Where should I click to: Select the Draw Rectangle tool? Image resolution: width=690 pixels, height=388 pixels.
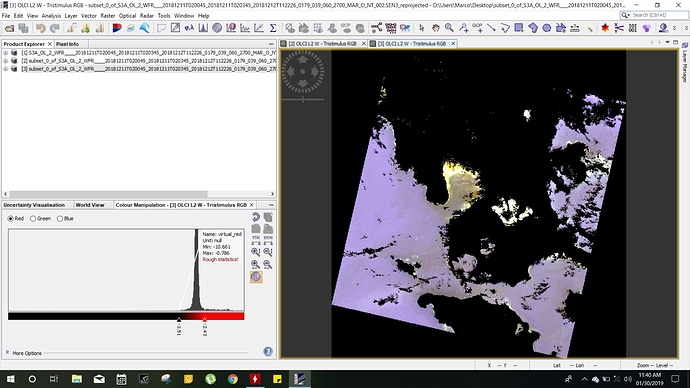point(519,28)
